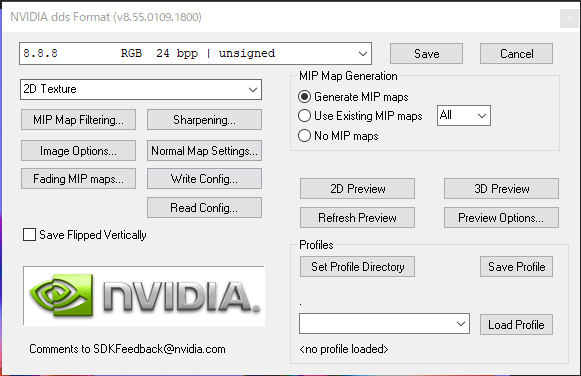Open Normal Map Settings
This screenshot has height=376, width=581.
pyautogui.click(x=204, y=150)
